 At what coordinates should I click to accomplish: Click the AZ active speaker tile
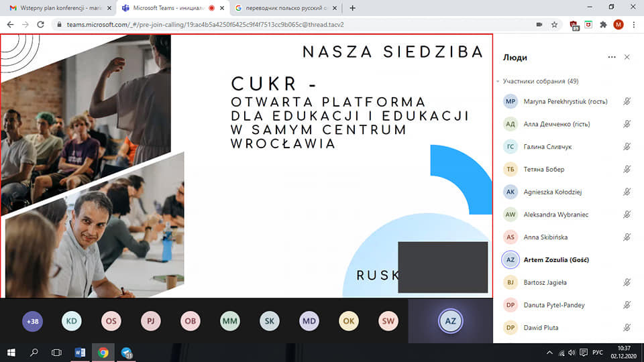click(x=451, y=321)
